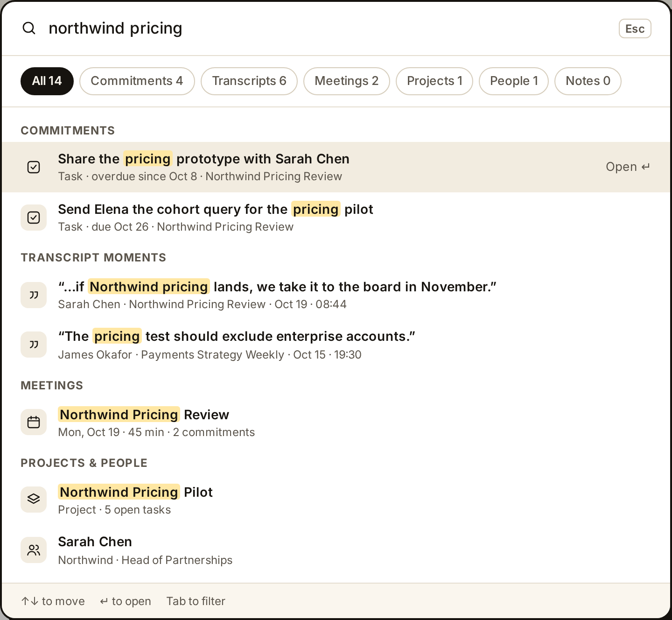Select the People 1 filter pill
Image resolution: width=672 pixels, height=620 pixels.
click(x=514, y=81)
